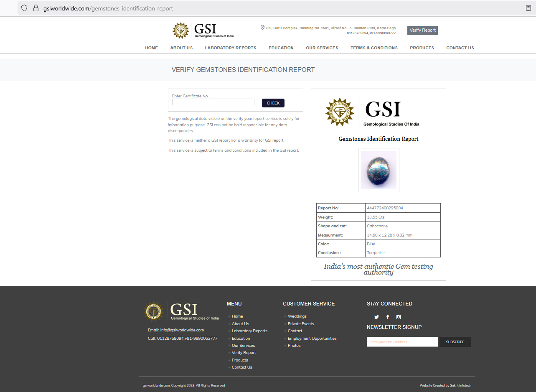
Task: Click the GSI logo in footer
Action: click(181, 311)
